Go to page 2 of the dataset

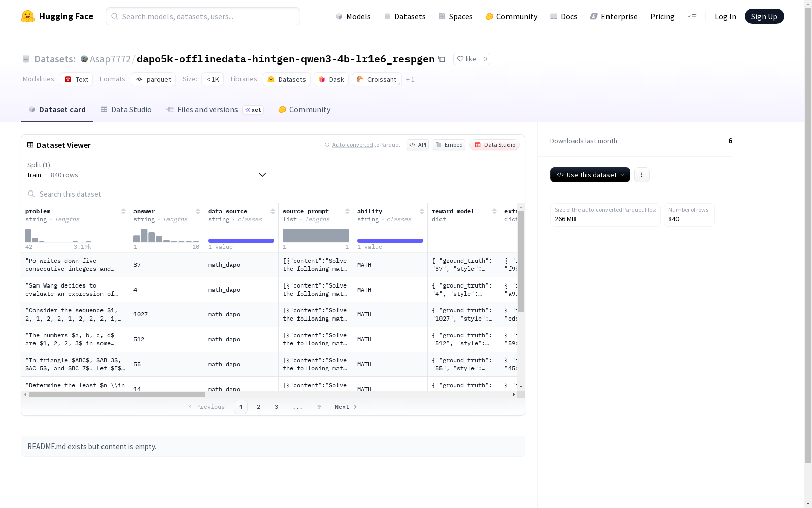[x=259, y=407]
